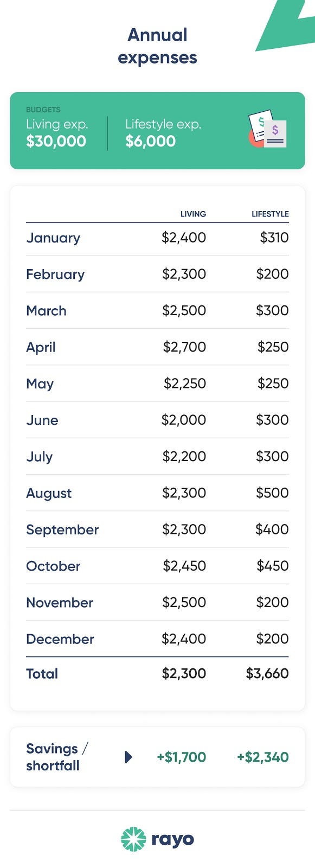Viewport: 315px width, 868px height.
Task: Click the Total lifestyle amount $3,660
Action: [267, 673]
